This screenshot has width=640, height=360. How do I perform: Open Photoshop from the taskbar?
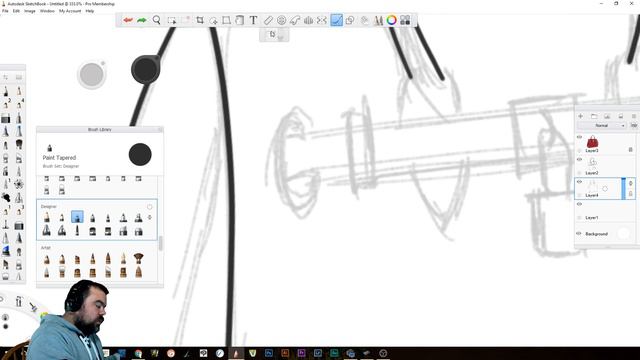[269, 353]
